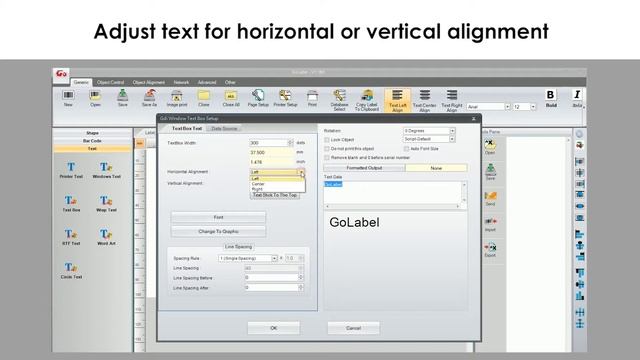Select the Text Box tool
640x360 pixels.
click(x=71, y=203)
